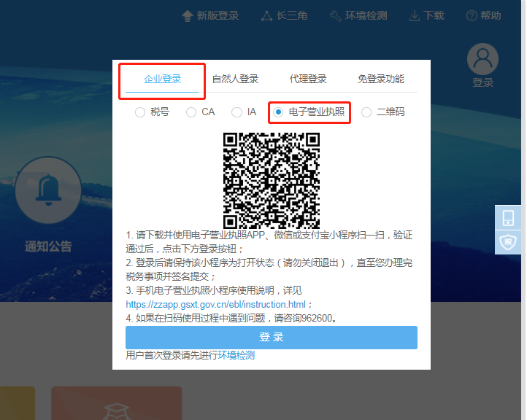The height and width of the screenshot is (420, 527).
Task: Select the 电子营业执照 radio option
Action: pyautogui.click(x=278, y=112)
